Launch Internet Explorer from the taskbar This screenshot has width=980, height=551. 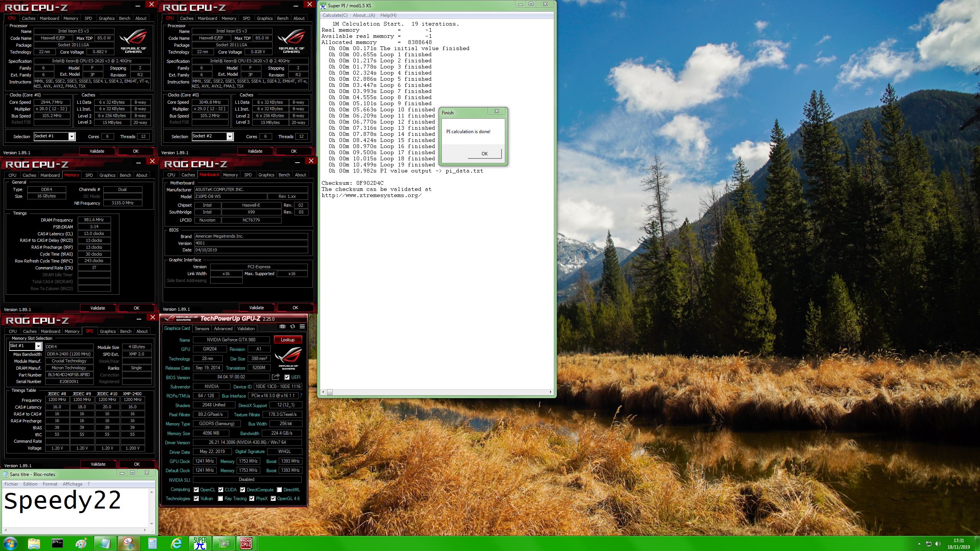click(176, 543)
